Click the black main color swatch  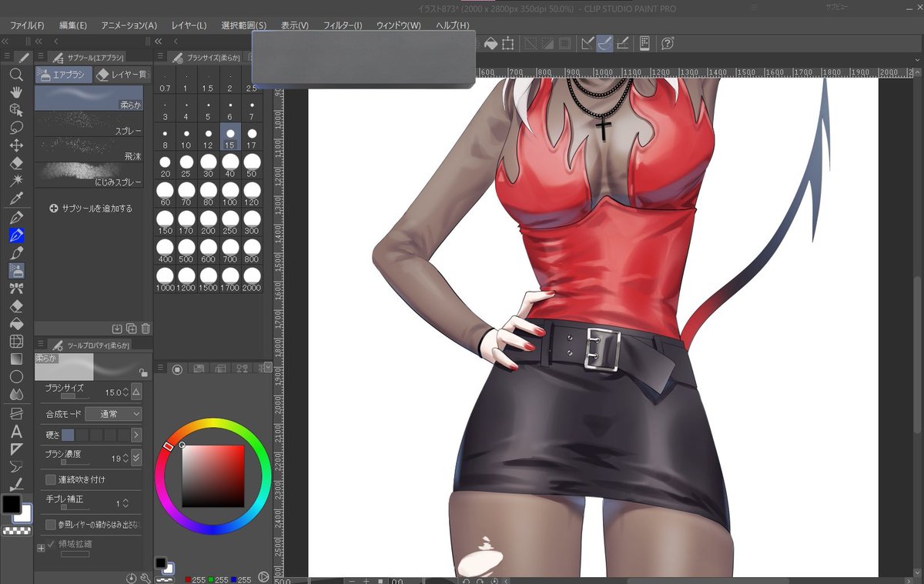[11, 505]
